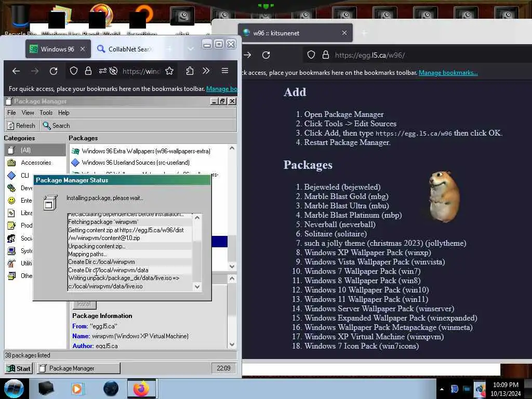Image resolution: width=532 pixels, height=399 pixels.
Task: Select the Utilities category icon
Action: (x=11, y=263)
